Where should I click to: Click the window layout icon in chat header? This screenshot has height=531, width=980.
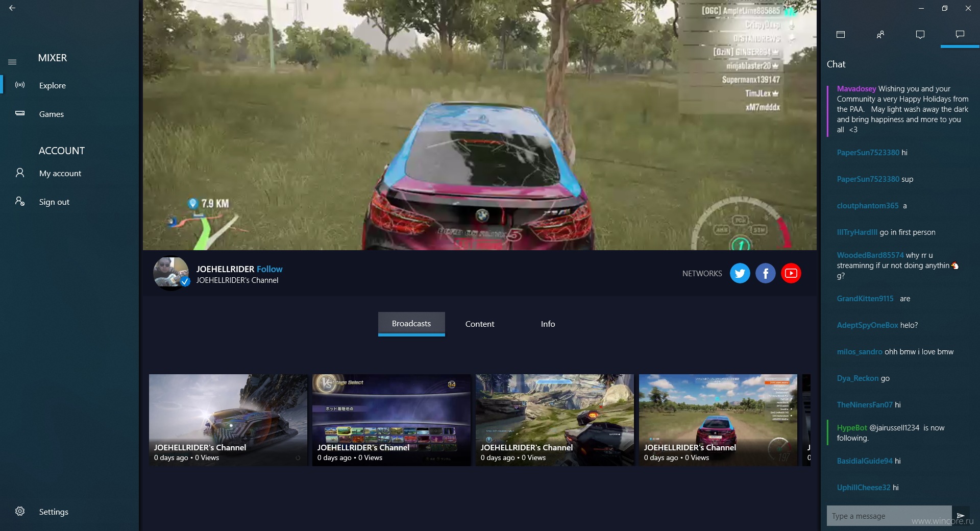click(841, 34)
